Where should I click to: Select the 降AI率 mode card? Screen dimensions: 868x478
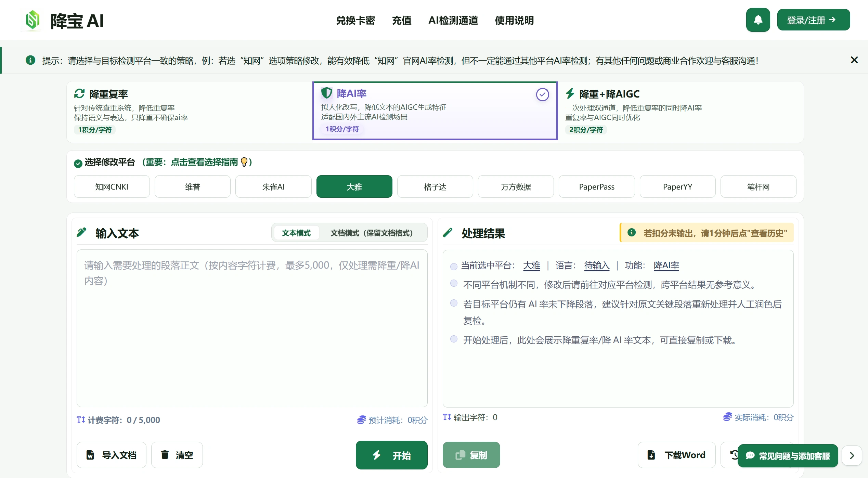pos(435,111)
